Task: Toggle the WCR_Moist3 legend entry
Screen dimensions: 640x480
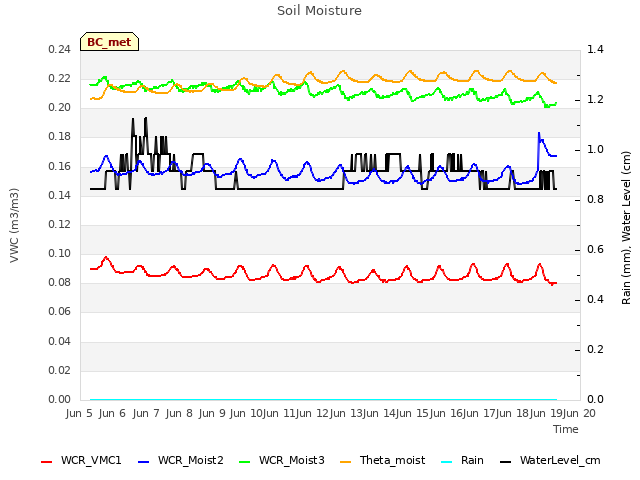Action: tap(282, 460)
